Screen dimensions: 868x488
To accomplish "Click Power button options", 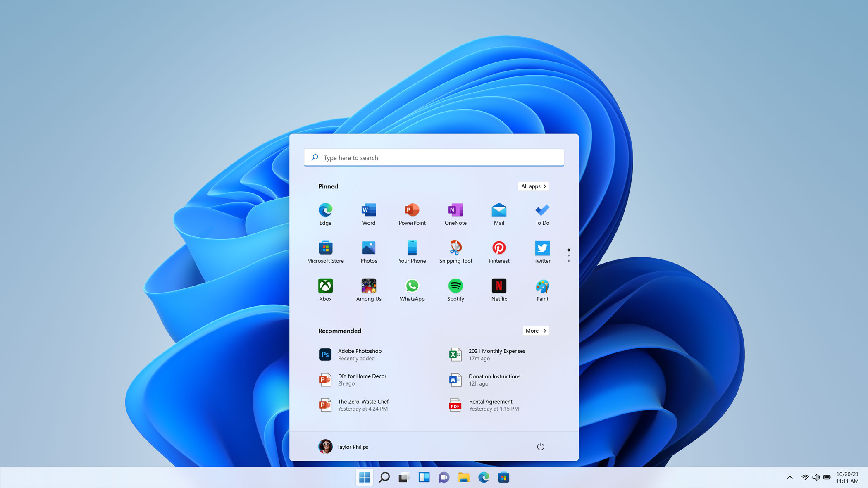I will tap(541, 446).
